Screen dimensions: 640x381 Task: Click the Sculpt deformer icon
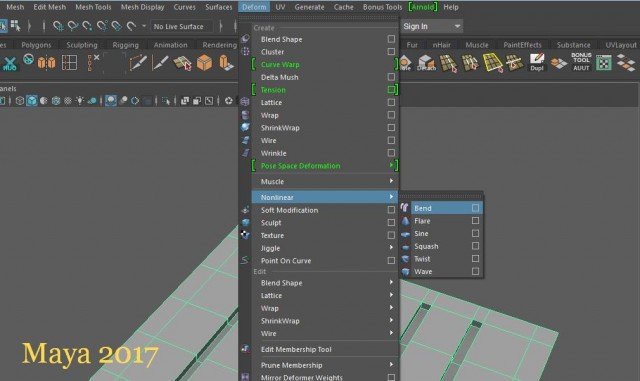point(245,222)
